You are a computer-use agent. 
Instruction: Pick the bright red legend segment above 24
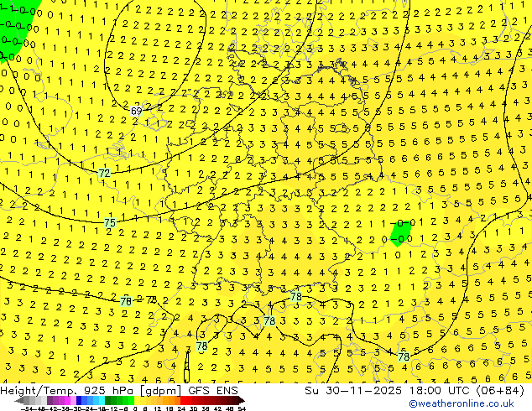click(x=183, y=400)
